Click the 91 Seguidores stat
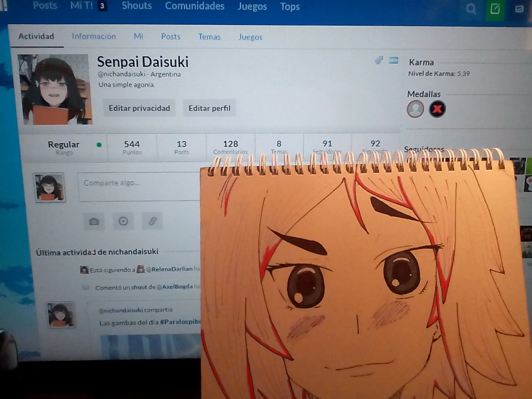Viewport: 532px width, 399px height. (327, 147)
